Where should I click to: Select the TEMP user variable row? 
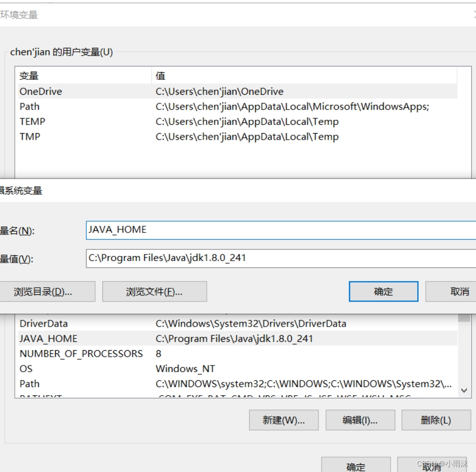237,122
